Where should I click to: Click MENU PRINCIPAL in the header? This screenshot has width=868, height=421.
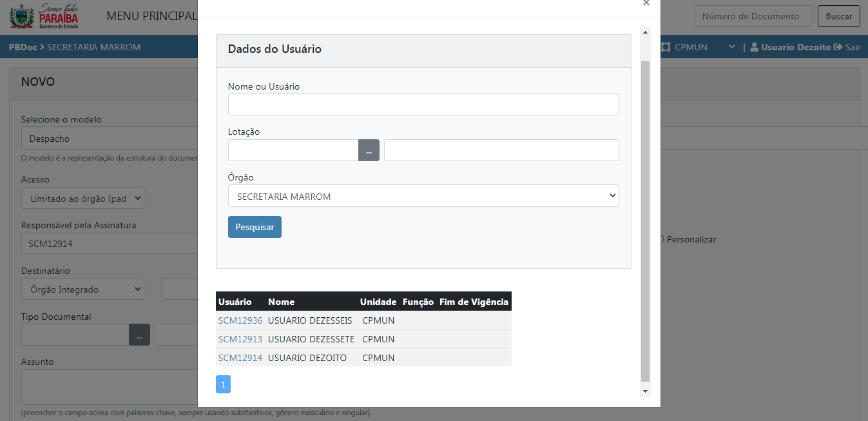[151, 16]
